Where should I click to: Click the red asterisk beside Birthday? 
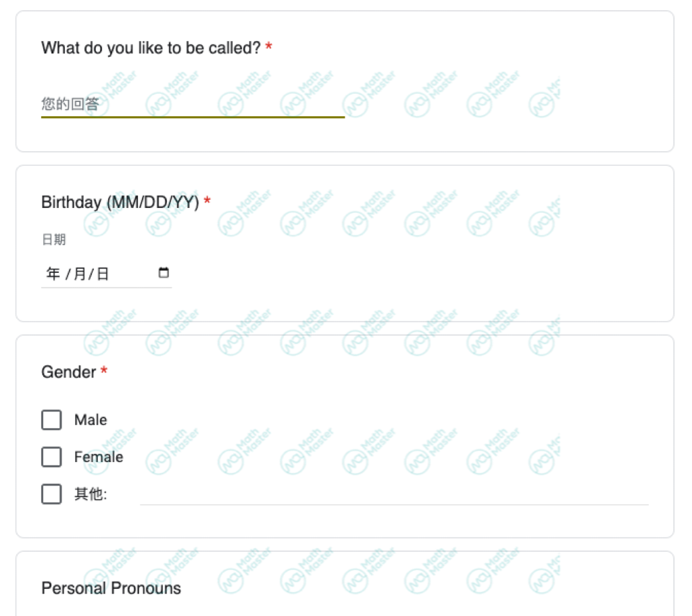207,201
